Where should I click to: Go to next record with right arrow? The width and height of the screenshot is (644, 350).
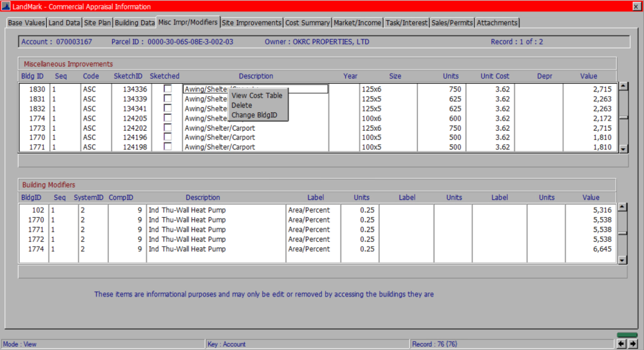633,344
